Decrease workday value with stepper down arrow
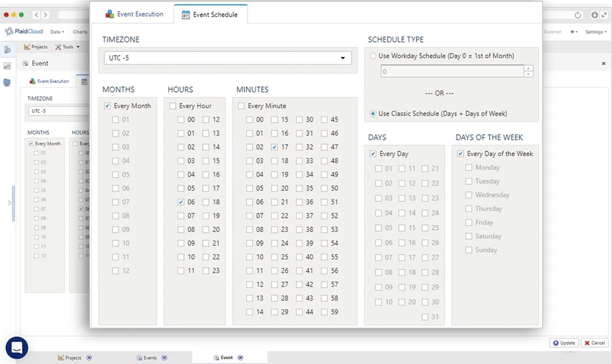The height and width of the screenshot is (364, 612). coord(529,74)
